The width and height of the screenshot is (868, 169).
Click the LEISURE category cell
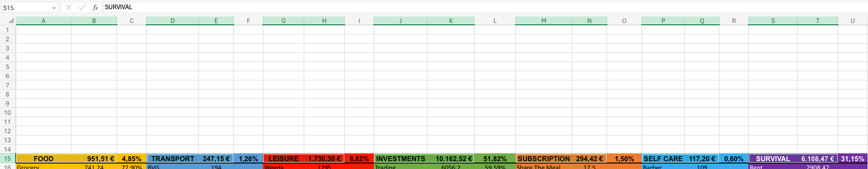point(284,158)
